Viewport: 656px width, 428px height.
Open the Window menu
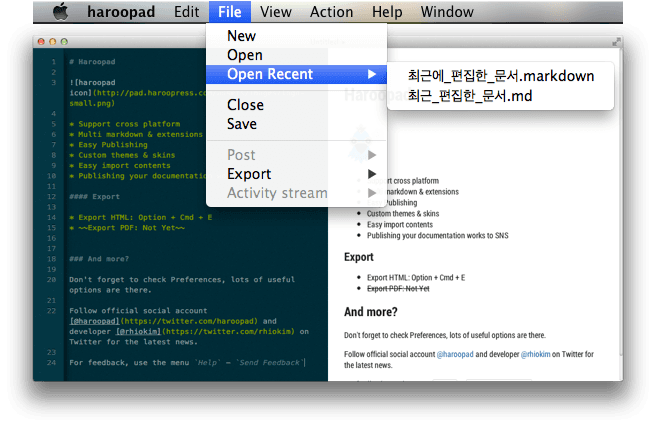447,13
